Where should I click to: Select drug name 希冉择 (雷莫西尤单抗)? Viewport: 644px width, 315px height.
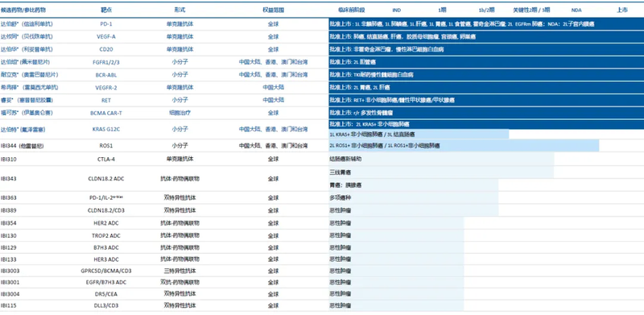pyautogui.click(x=29, y=88)
